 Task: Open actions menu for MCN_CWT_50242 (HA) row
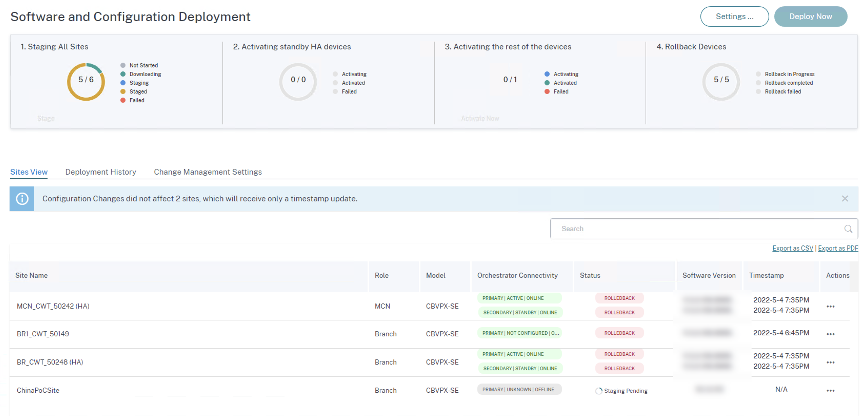pos(830,306)
